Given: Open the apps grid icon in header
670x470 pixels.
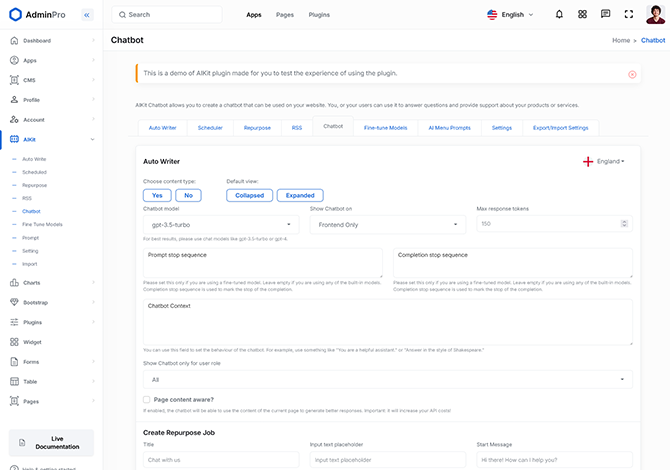Looking at the screenshot, I should coord(582,15).
